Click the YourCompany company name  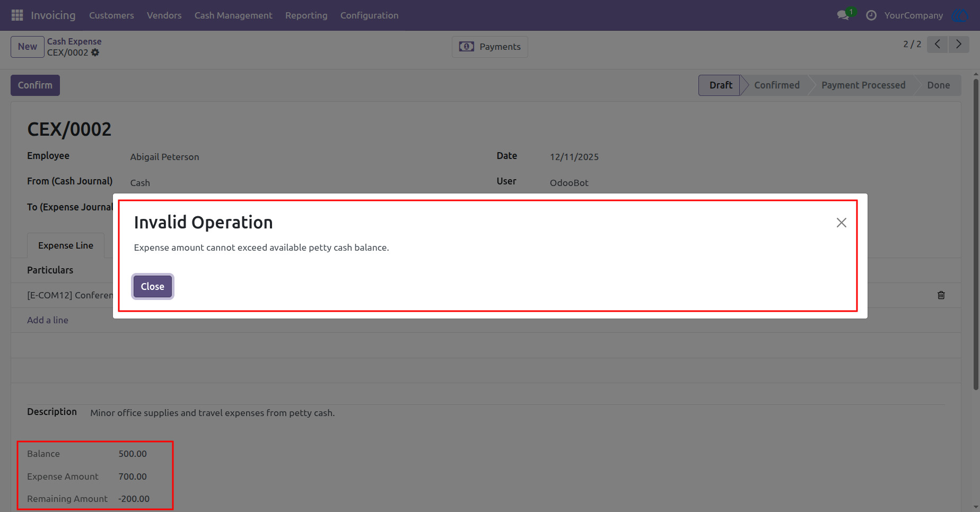914,15
